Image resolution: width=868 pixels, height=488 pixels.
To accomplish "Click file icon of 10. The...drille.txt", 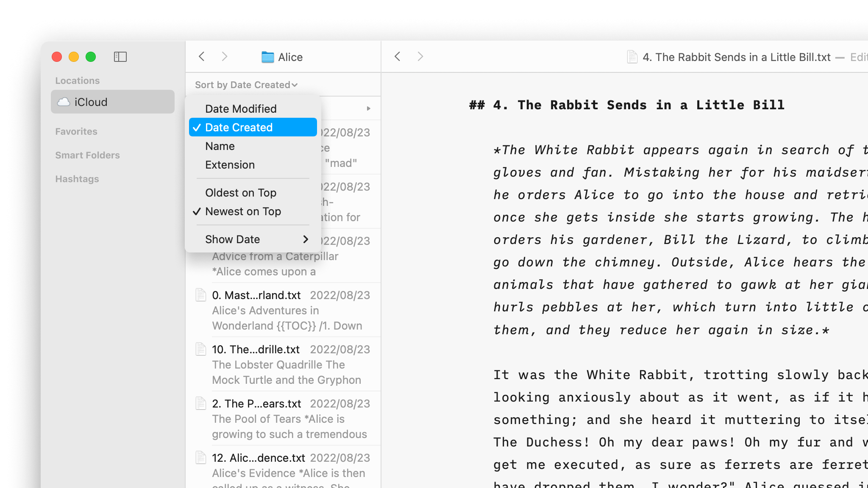I will (x=201, y=349).
